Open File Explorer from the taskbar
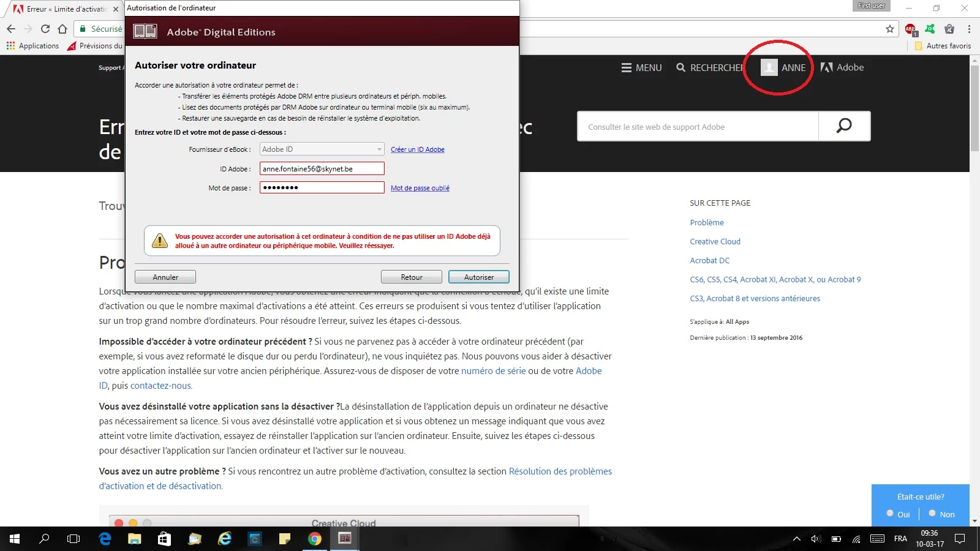This screenshot has width=980, height=551. click(x=135, y=539)
